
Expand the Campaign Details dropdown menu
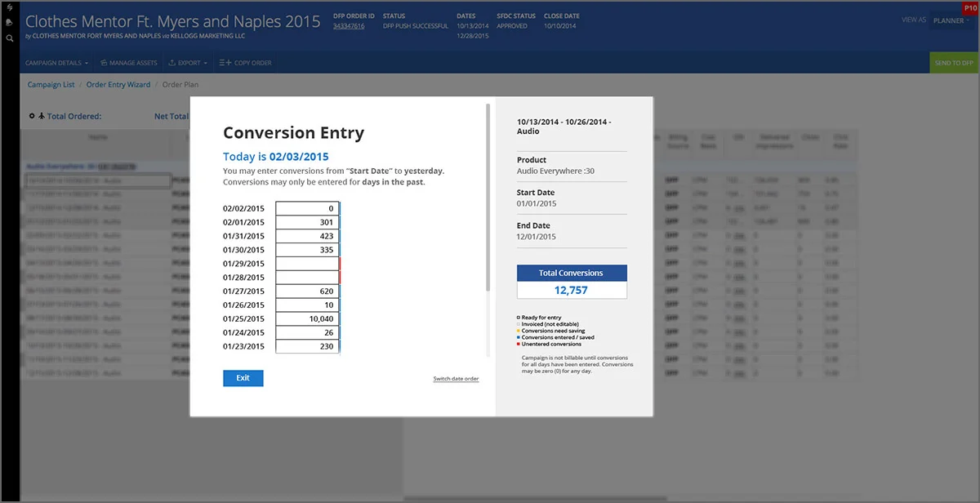coord(56,63)
